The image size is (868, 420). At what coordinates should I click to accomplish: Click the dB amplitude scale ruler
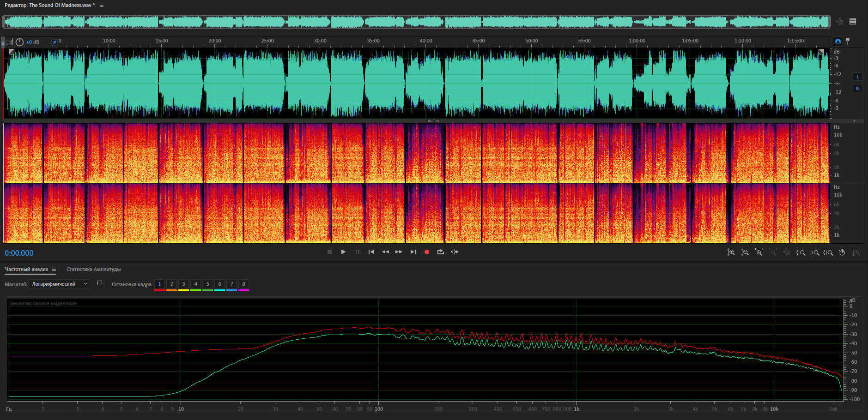[837, 83]
